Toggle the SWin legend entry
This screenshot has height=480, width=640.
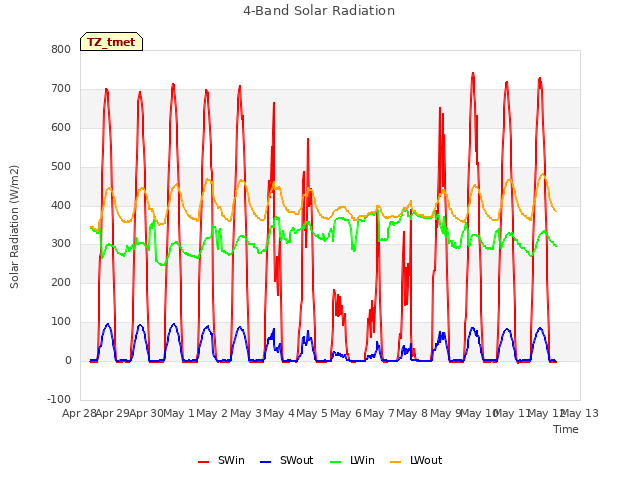click(x=221, y=460)
